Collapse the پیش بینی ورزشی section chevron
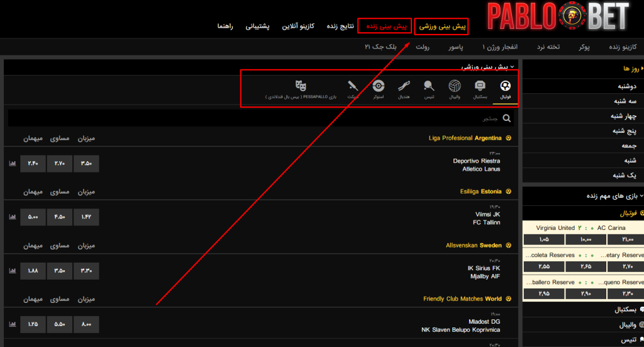 pyautogui.click(x=512, y=67)
